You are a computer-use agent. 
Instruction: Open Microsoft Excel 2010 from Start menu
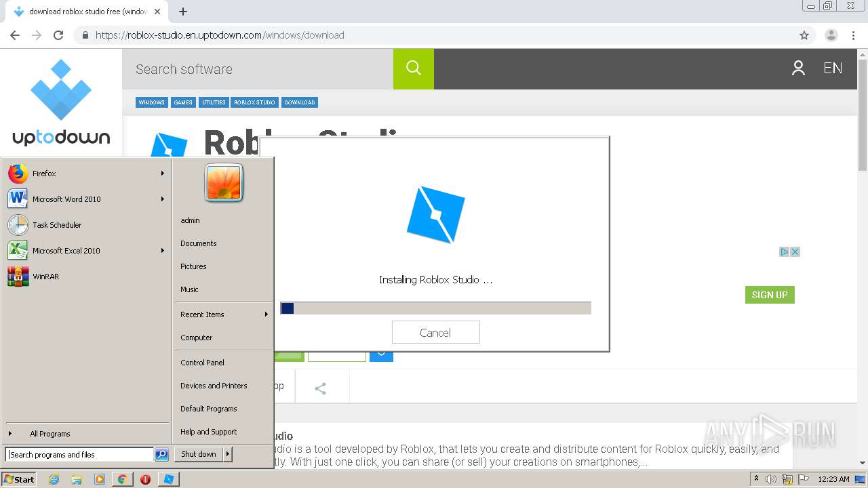[x=85, y=251]
